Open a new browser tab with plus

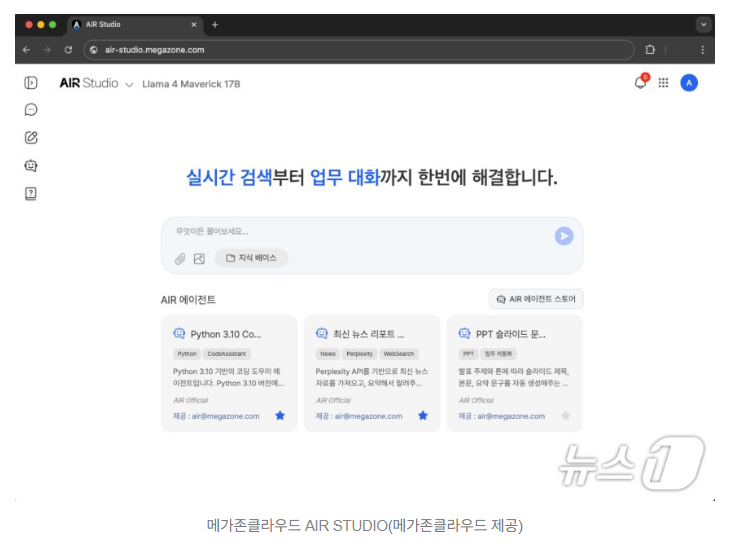tap(215, 24)
